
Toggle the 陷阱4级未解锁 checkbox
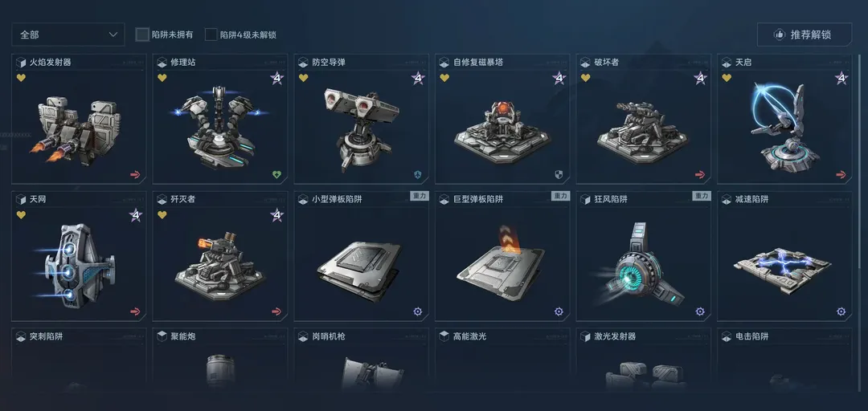coord(211,35)
